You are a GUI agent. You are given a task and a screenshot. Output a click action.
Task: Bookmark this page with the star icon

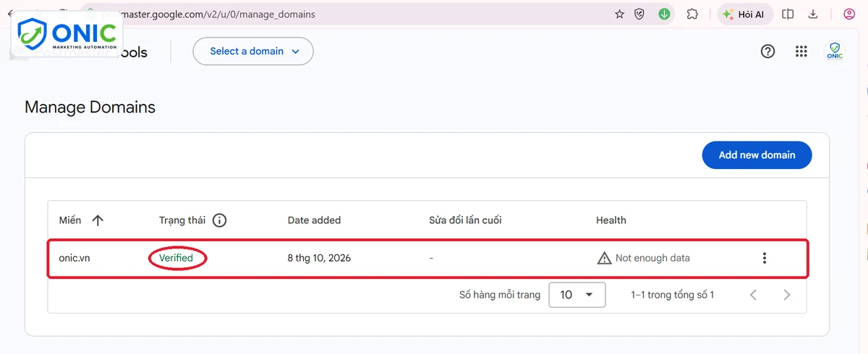tap(619, 14)
